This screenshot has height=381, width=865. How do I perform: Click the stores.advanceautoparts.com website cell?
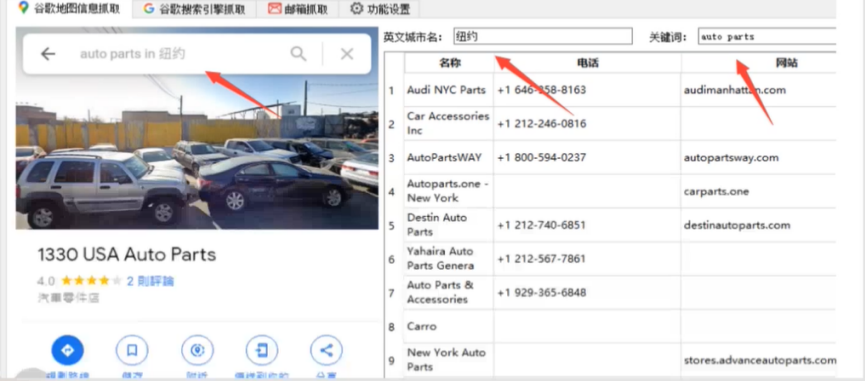[759, 360]
